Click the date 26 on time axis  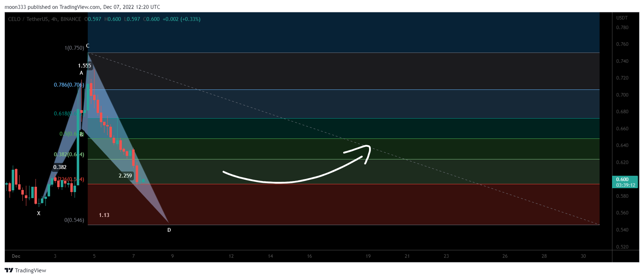tap(505, 256)
